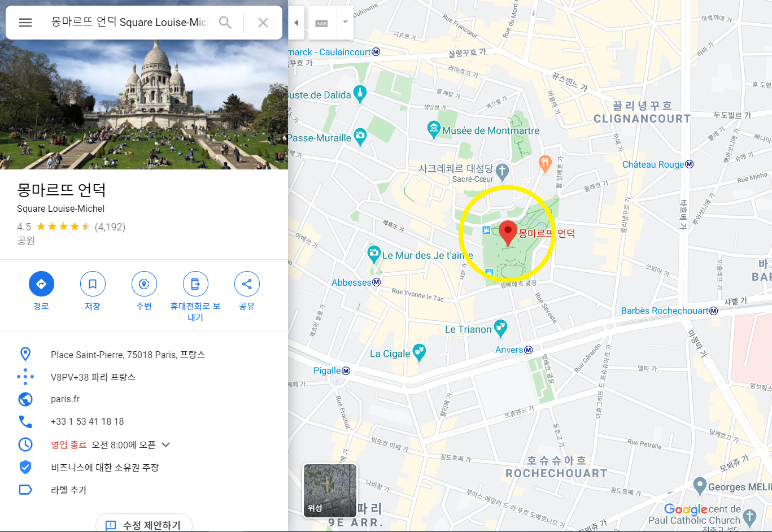The image size is (772, 532).
Task: Click the Google logo on the map
Action: [x=686, y=509]
